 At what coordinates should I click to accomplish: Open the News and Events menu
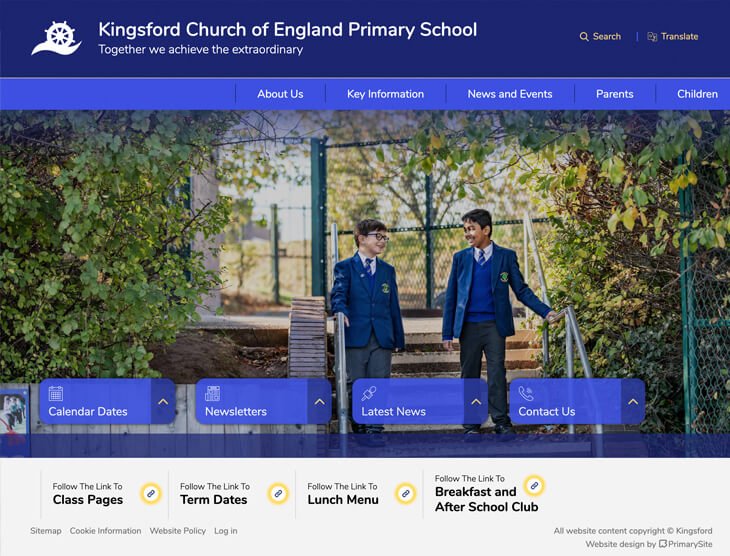pos(510,94)
